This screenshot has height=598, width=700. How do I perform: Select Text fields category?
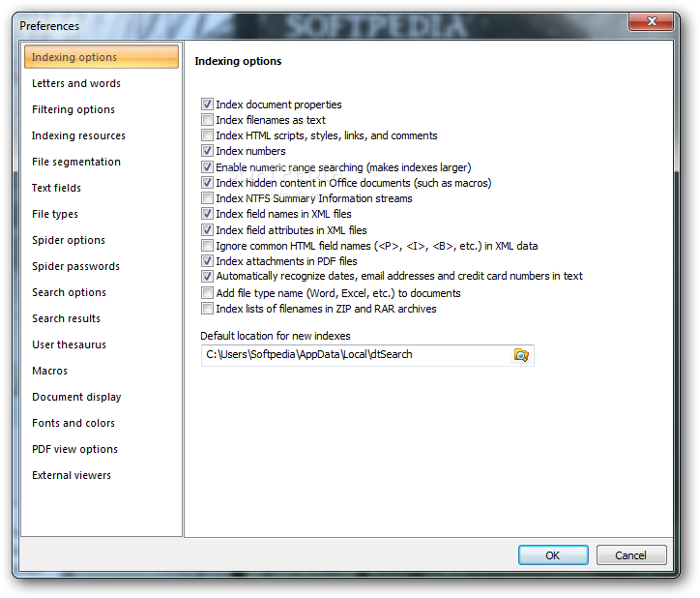coord(102,188)
